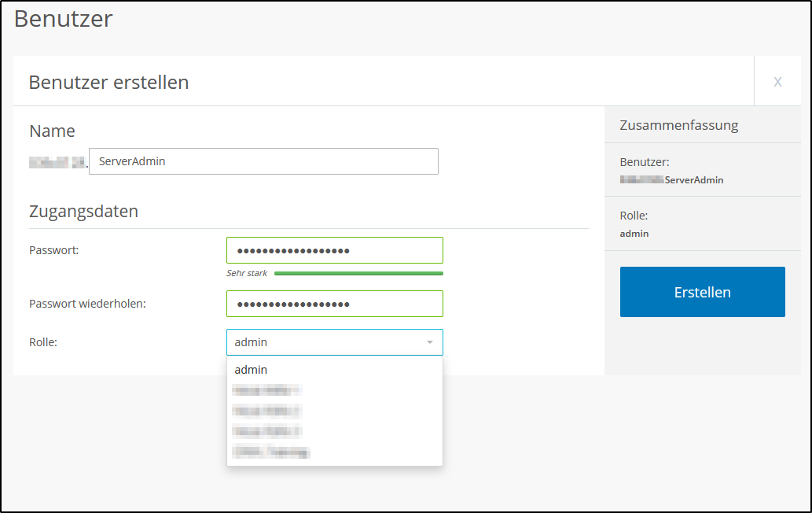
Task: Select the last entry in the role list
Action: click(x=270, y=452)
